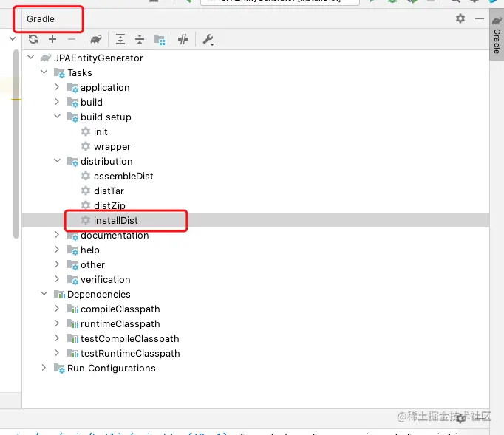Select the other group label
The height and width of the screenshot is (435, 504).
(x=93, y=264)
